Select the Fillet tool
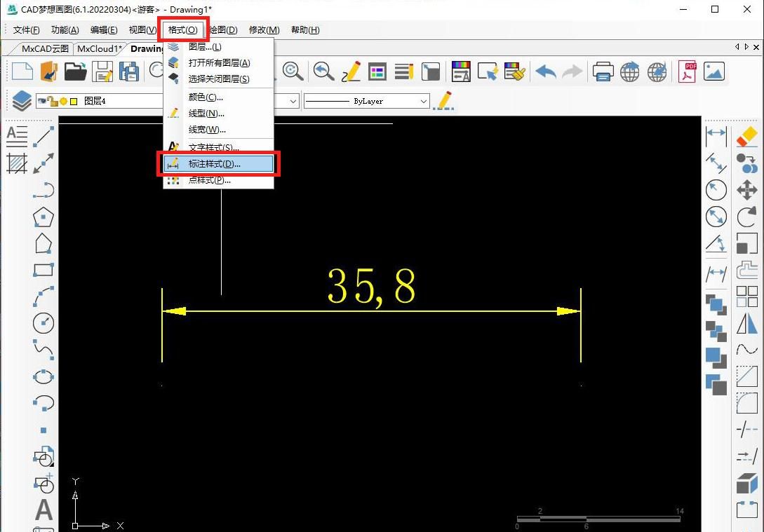 click(747, 403)
